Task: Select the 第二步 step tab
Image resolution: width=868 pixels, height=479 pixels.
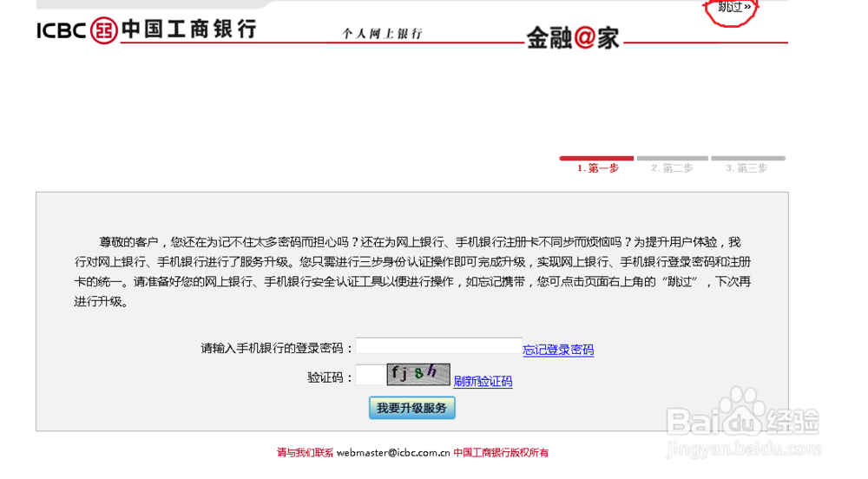Action: 672,164
